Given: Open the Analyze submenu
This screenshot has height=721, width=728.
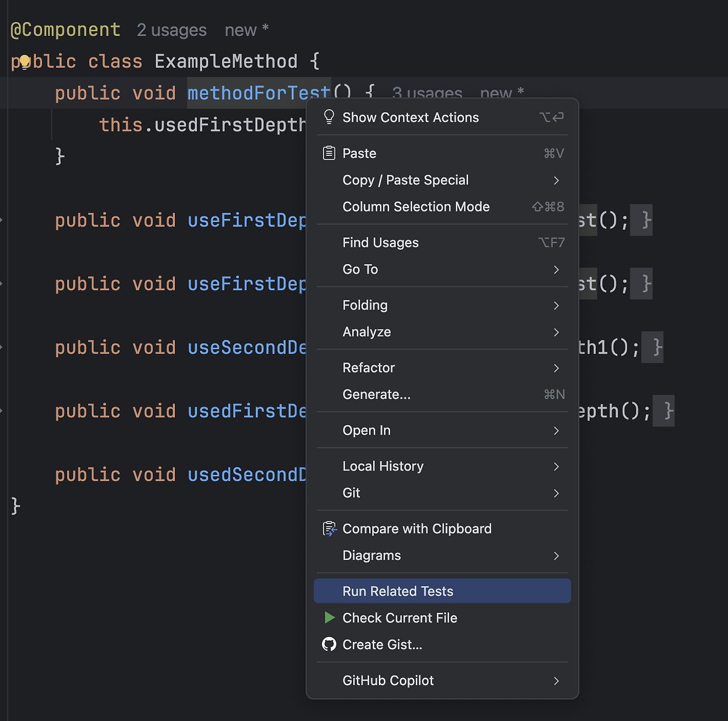Looking at the screenshot, I should [442, 332].
